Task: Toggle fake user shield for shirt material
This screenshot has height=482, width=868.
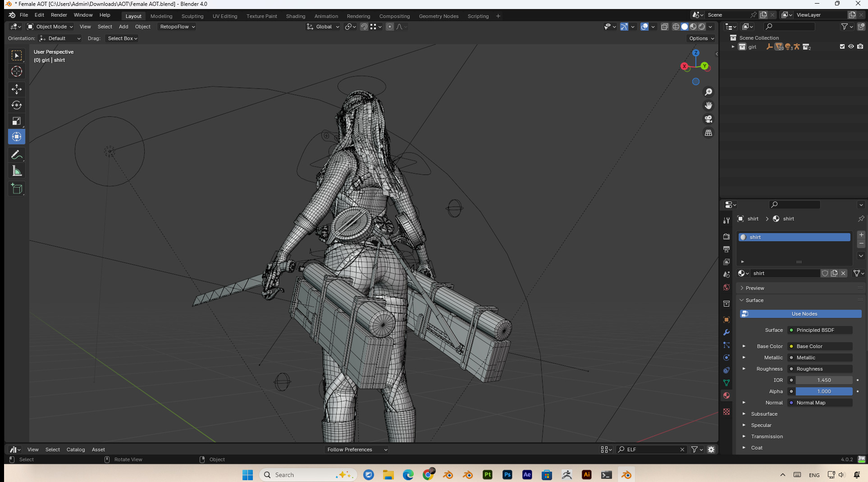Action: tap(825, 273)
